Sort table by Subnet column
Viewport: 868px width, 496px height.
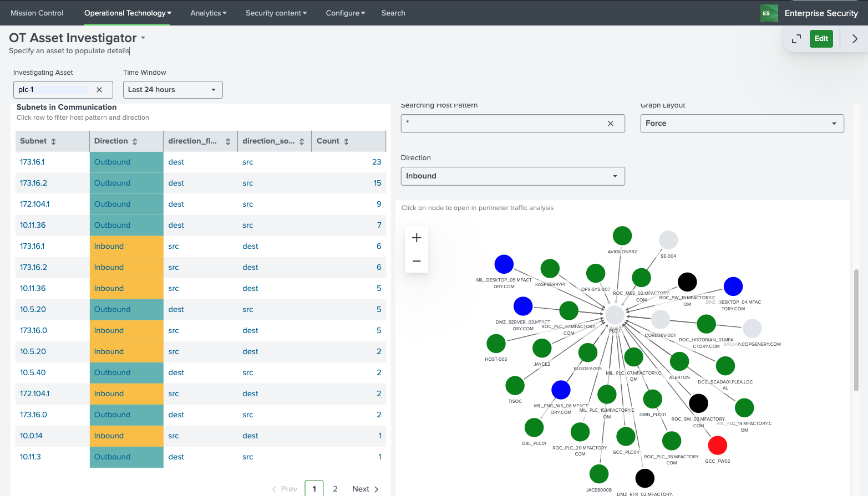[x=53, y=141]
